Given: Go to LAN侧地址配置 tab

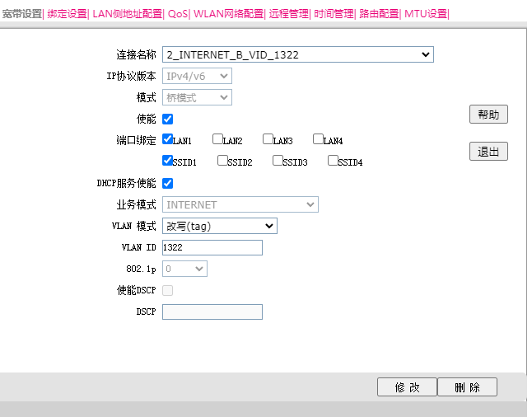Looking at the screenshot, I should [x=127, y=14].
